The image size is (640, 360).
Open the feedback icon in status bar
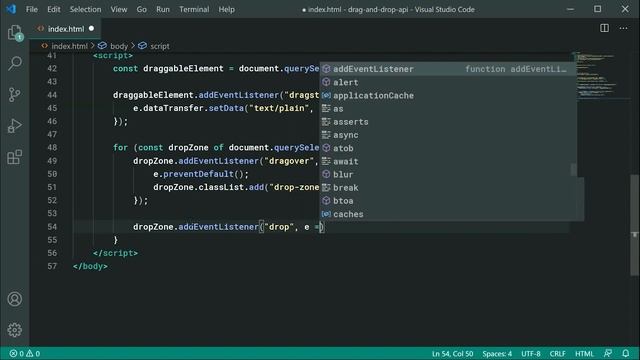pyautogui.click(x=608, y=353)
